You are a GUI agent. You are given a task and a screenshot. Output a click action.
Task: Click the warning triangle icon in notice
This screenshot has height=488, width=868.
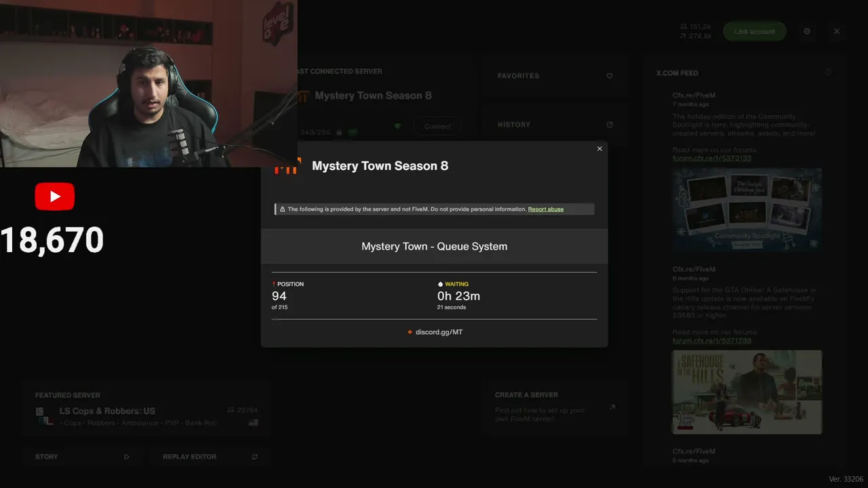point(282,209)
